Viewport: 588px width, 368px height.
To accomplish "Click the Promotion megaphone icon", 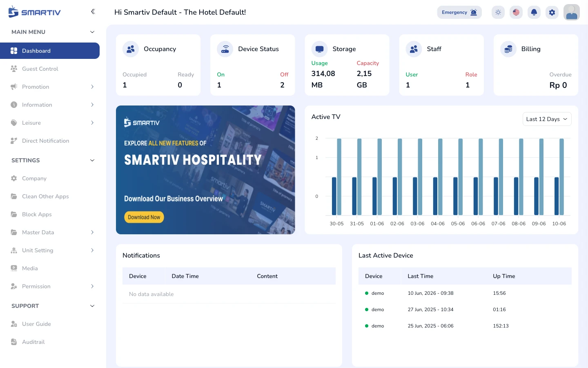I will (x=14, y=87).
